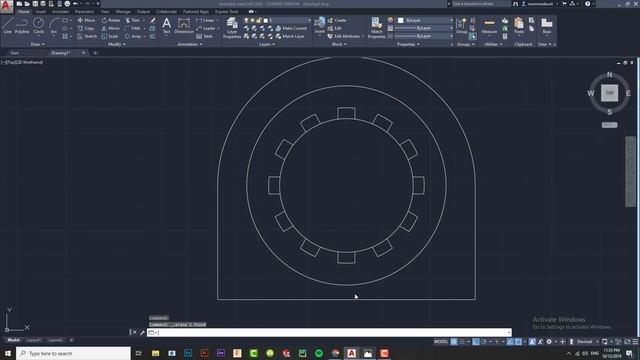Click Match Layer button
The height and width of the screenshot is (360, 640).
coord(290,36)
